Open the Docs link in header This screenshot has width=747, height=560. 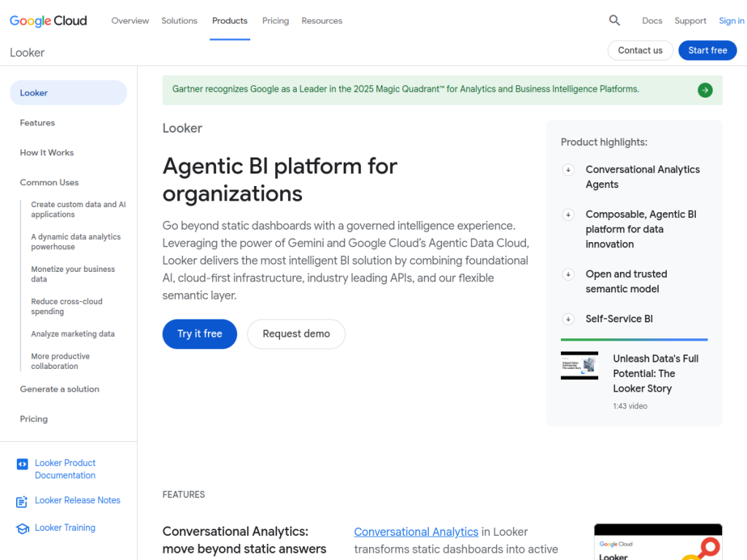[651, 21]
